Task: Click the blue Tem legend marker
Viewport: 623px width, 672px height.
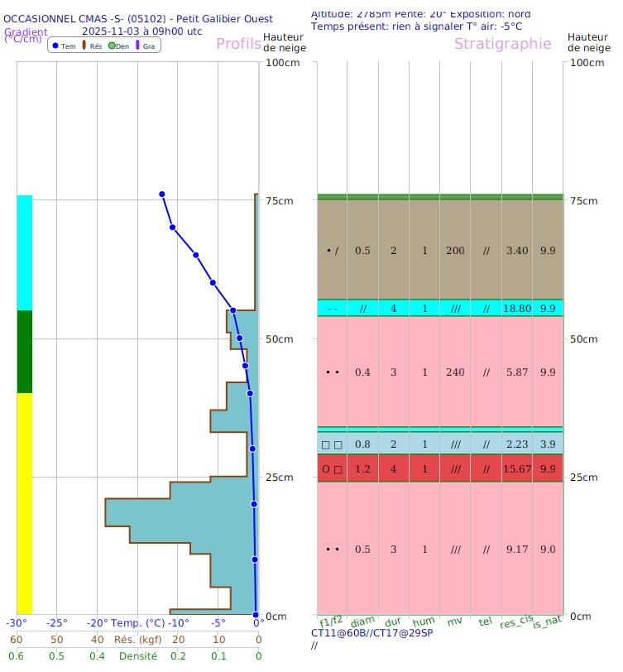Action: pos(55,46)
